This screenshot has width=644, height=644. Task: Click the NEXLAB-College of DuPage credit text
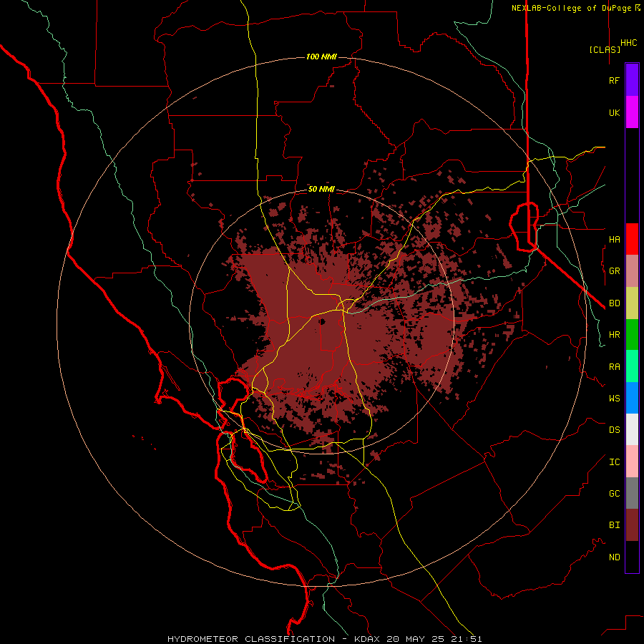[571, 8]
